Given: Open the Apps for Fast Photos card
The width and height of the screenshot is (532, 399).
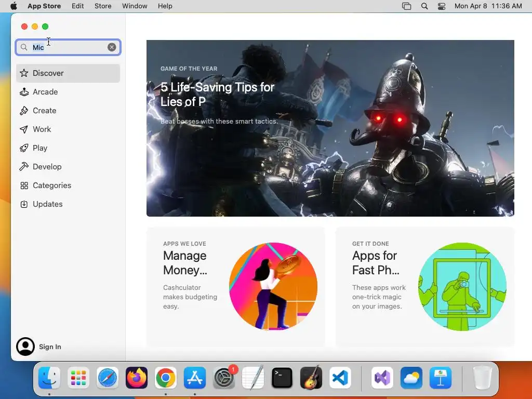Looking at the screenshot, I should 425,287.
